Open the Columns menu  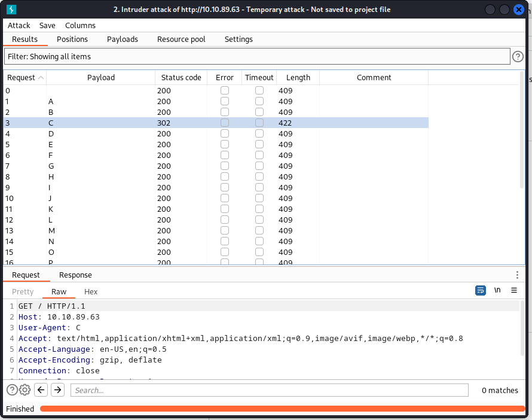[x=80, y=25]
